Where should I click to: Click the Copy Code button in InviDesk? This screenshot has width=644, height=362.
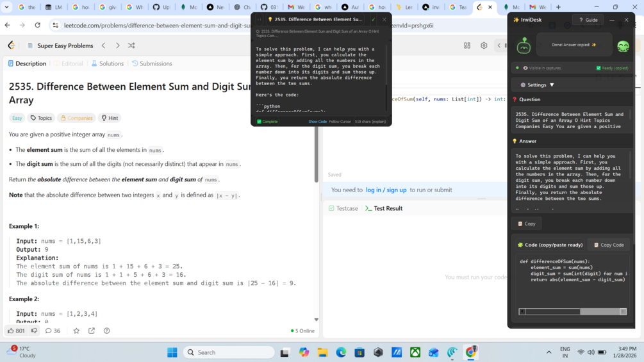pos(609,245)
